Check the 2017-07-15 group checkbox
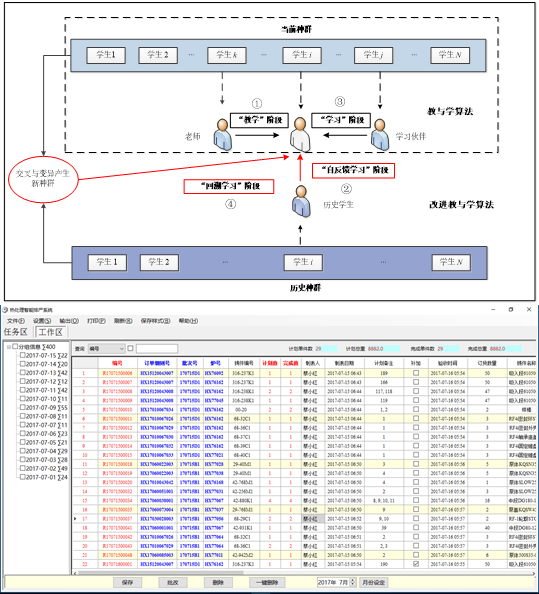 coord(22,355)
